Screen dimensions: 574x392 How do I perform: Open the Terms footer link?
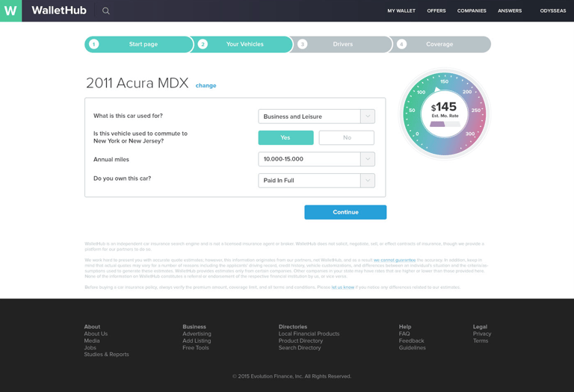point(481,340)
